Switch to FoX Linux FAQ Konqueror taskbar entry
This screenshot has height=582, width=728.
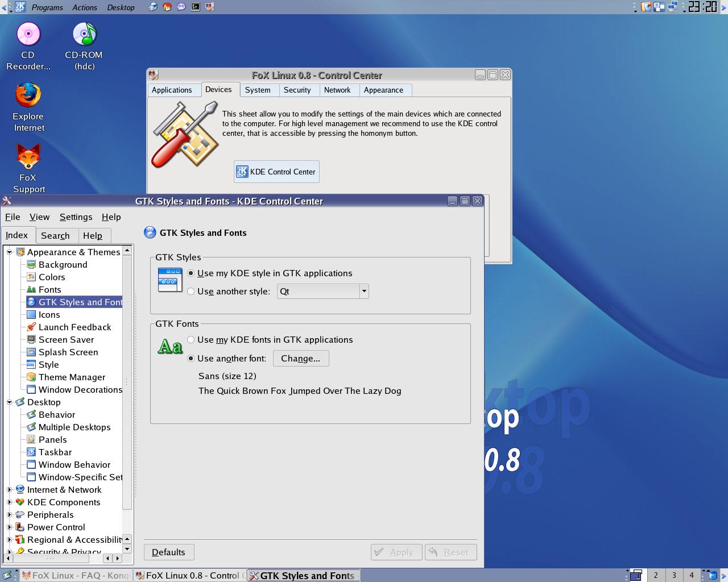click(x=76, y=575)
